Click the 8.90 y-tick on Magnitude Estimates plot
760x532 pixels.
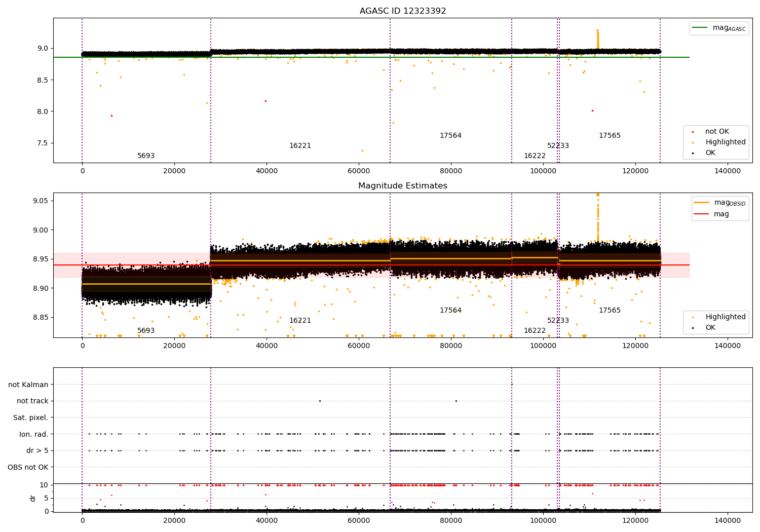[41, 288]
